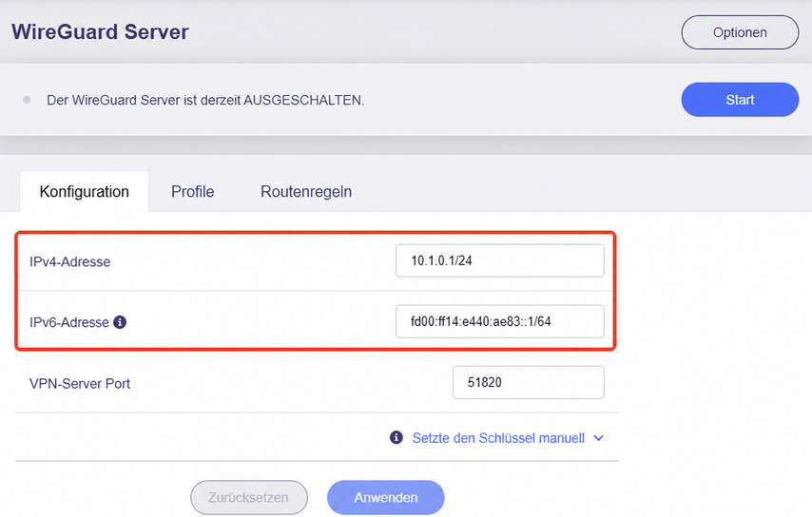Click the IPv6-Adresse label
The width and height of the screenshot is (812, 517).
pyautogui.click(x=68, y=322)
